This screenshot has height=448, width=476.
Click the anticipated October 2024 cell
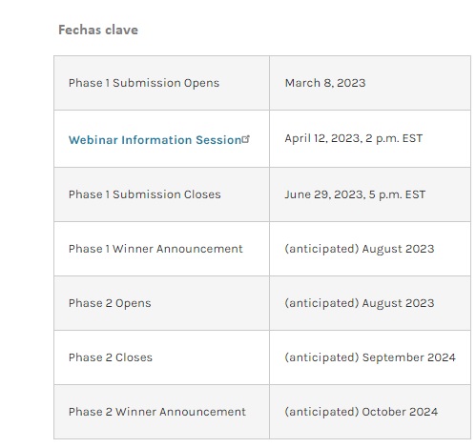(x=370, y=412)
